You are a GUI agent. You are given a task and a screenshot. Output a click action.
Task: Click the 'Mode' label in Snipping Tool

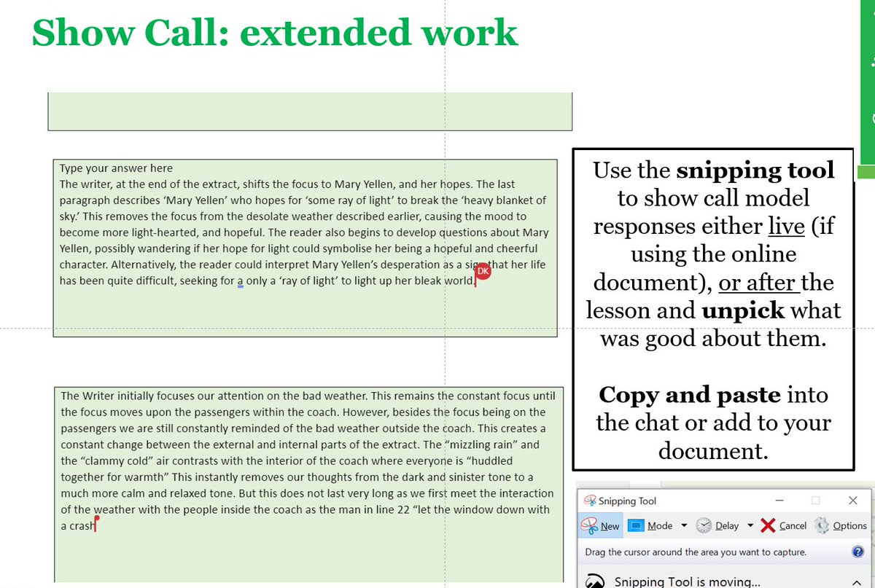[660, 526]
